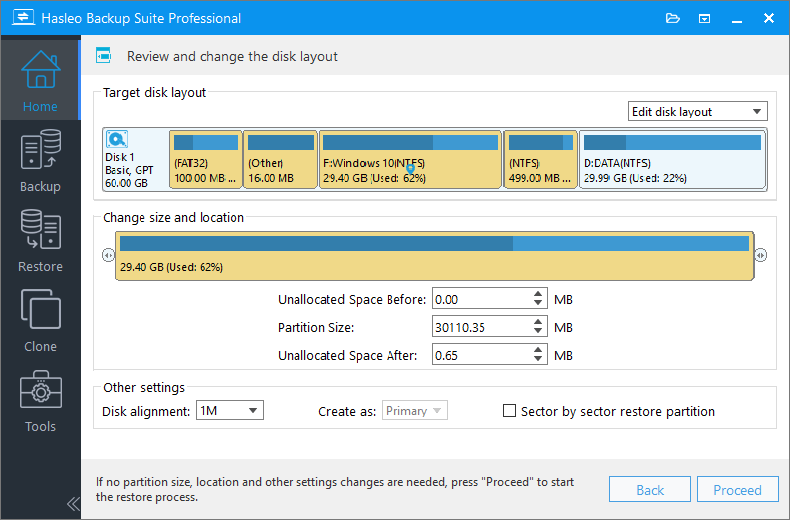Decrease Unallocated Space Before value
The height and width of the screenshot is (520, 790).
(x=538, y=304)
